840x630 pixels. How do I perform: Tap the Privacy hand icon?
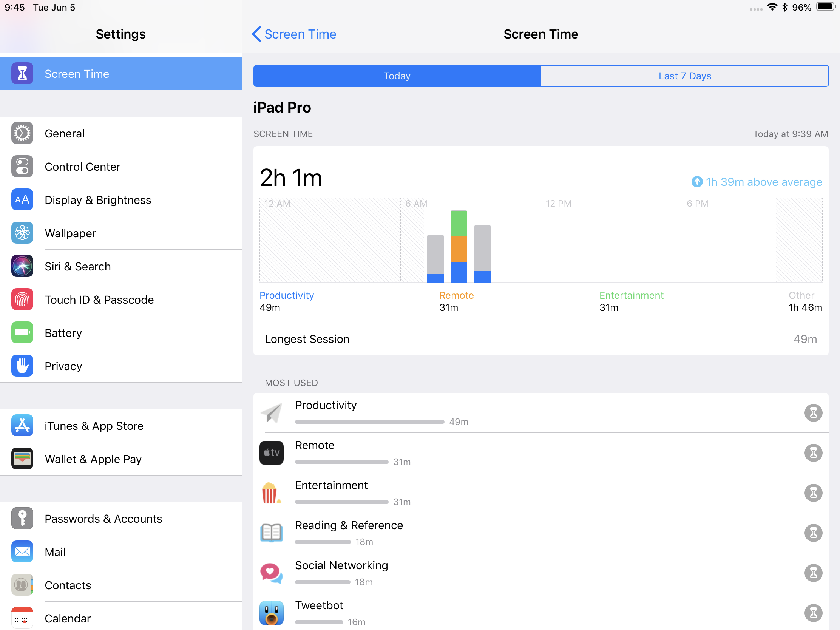click(x=22, y=366)
